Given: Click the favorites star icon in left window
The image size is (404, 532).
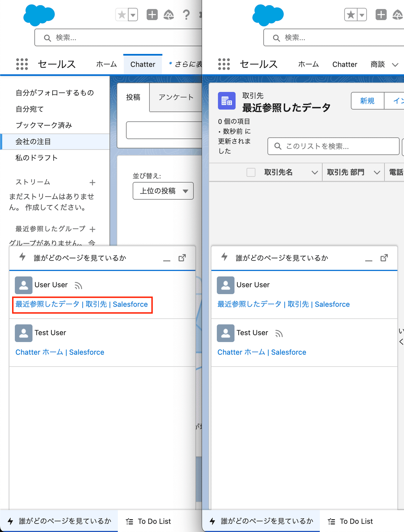Looking at the screenshot, I should tap(122, 15).
